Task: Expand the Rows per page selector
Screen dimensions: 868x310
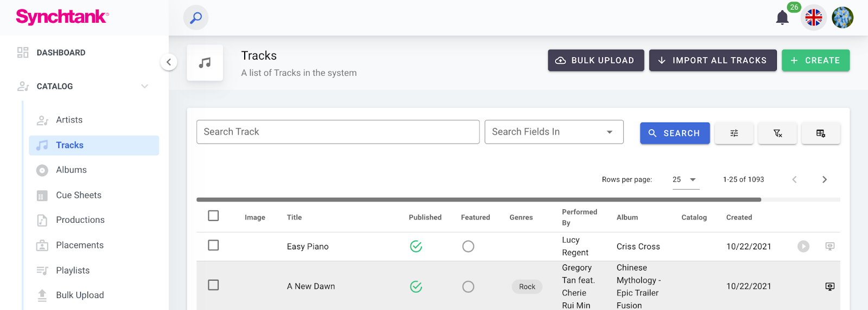Action: pos(685,180)
